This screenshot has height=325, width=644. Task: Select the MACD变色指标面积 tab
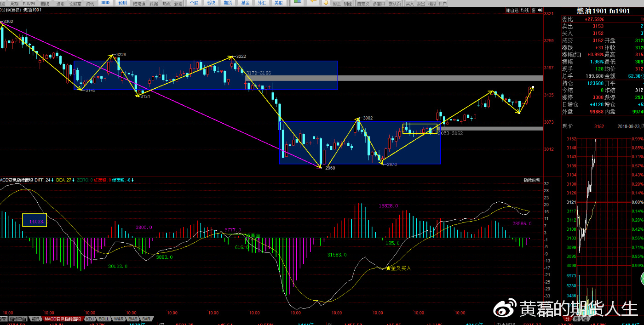[x=63, y=319]
